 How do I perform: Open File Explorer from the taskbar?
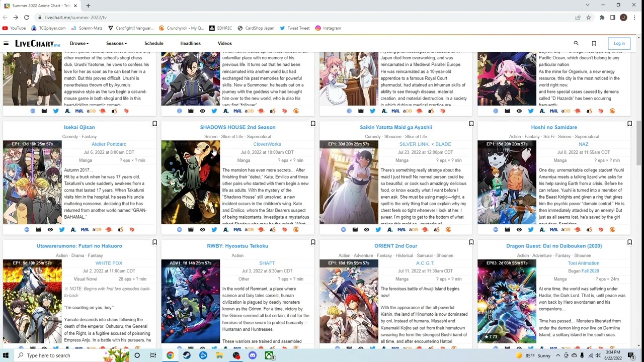click(219, 355)
